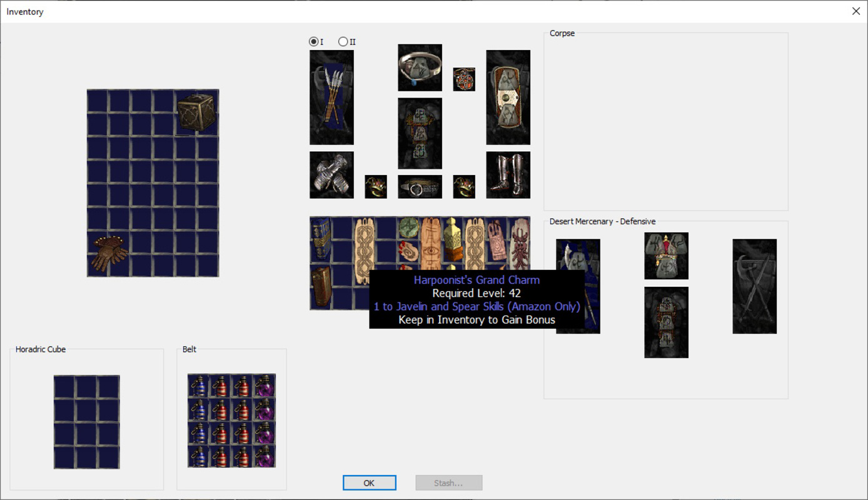868x500 pixels.
Task: Select top-row blue mana potion in belt
Action: coord(199,386)
